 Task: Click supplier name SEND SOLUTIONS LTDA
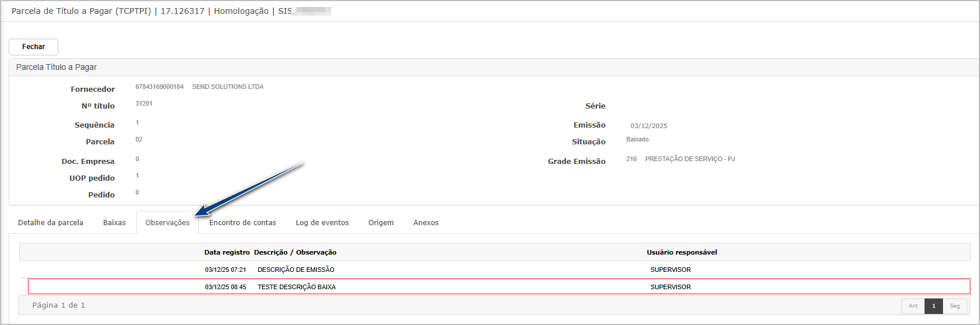228,87
